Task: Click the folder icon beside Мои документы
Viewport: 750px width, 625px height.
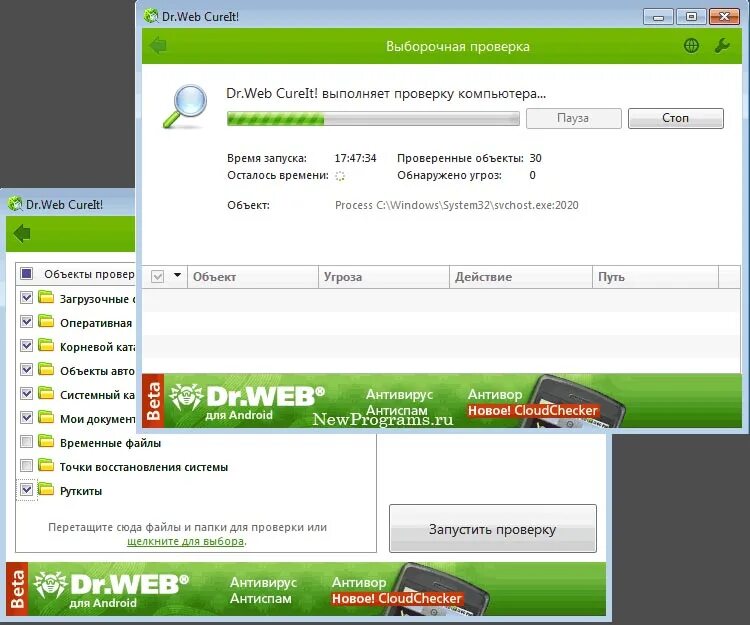Action: [x=46, y=417]
